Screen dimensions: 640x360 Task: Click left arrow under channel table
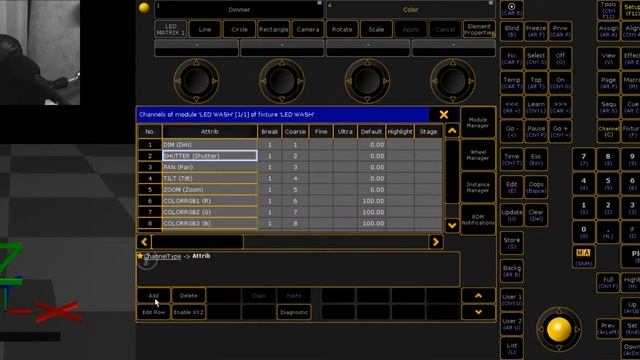[144, 242]
